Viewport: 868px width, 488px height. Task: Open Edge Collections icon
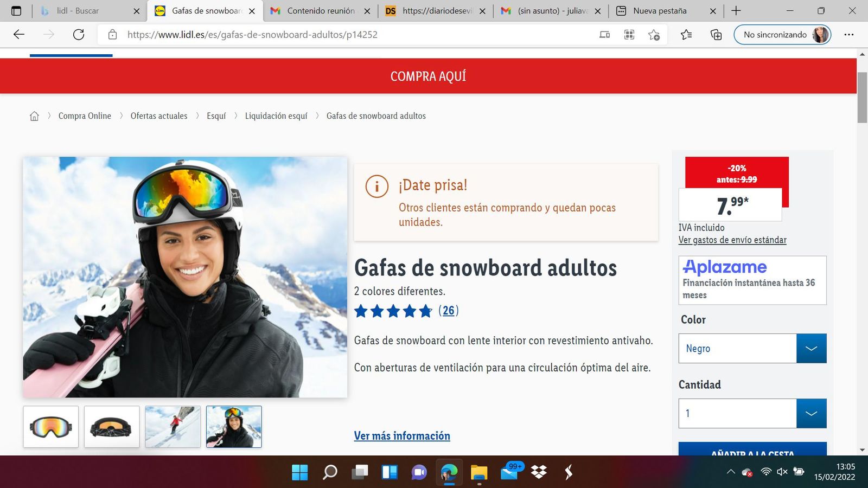click(x=716, y=34)
